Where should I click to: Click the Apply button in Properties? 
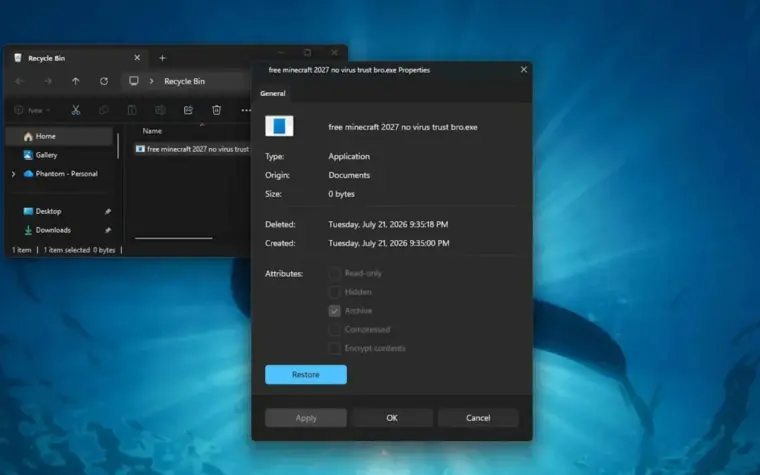coord(306,418)
